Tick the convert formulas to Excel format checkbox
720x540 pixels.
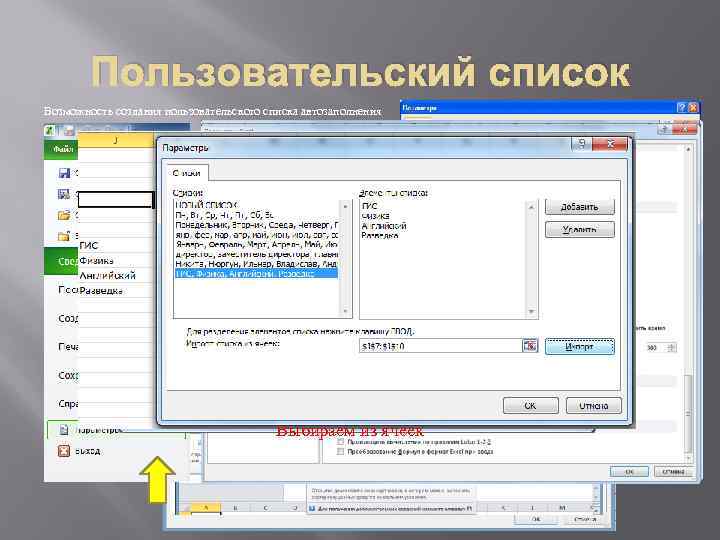tap(340, 452)
